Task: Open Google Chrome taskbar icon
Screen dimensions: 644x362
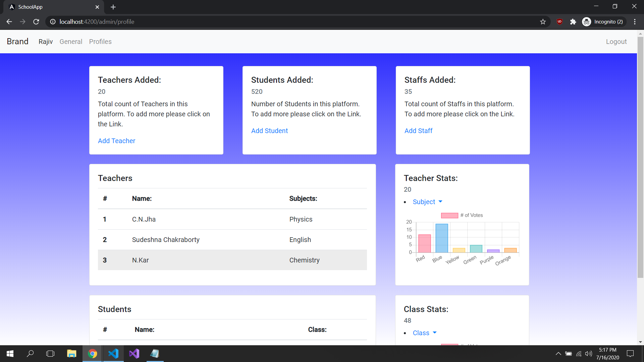Action: [92, 353]
